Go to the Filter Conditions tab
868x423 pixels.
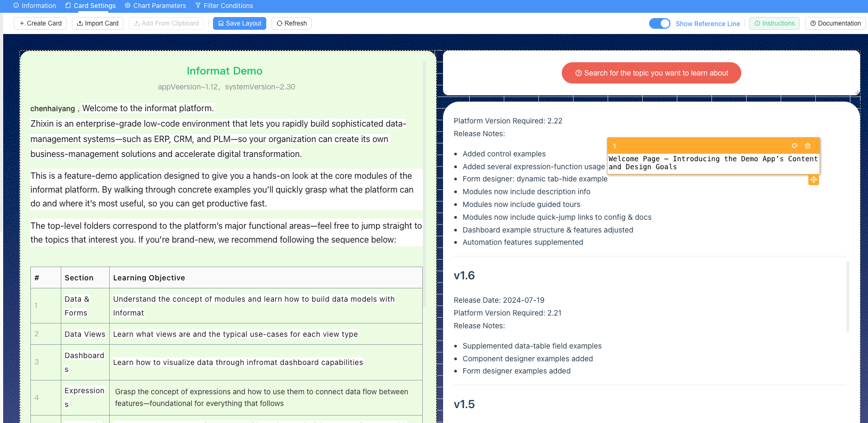click(224, 6)
